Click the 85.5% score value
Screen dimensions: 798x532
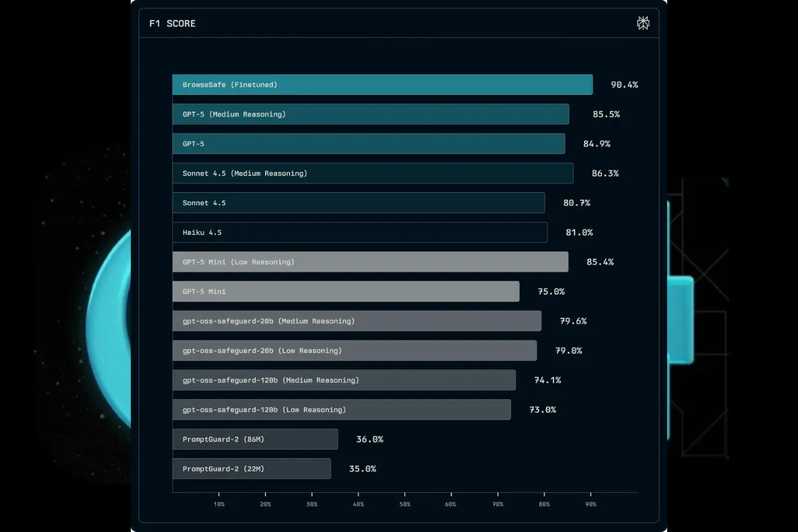point(606,114)
